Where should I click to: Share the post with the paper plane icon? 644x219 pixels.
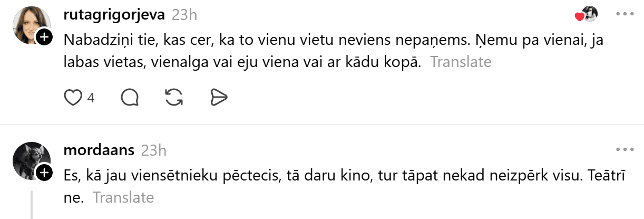pos(218,97)
